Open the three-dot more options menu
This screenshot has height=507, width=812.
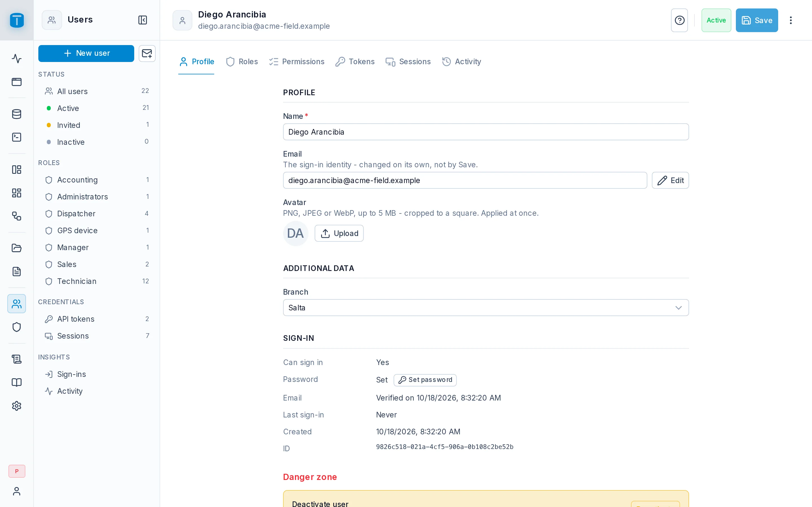[x=791, y=20]
